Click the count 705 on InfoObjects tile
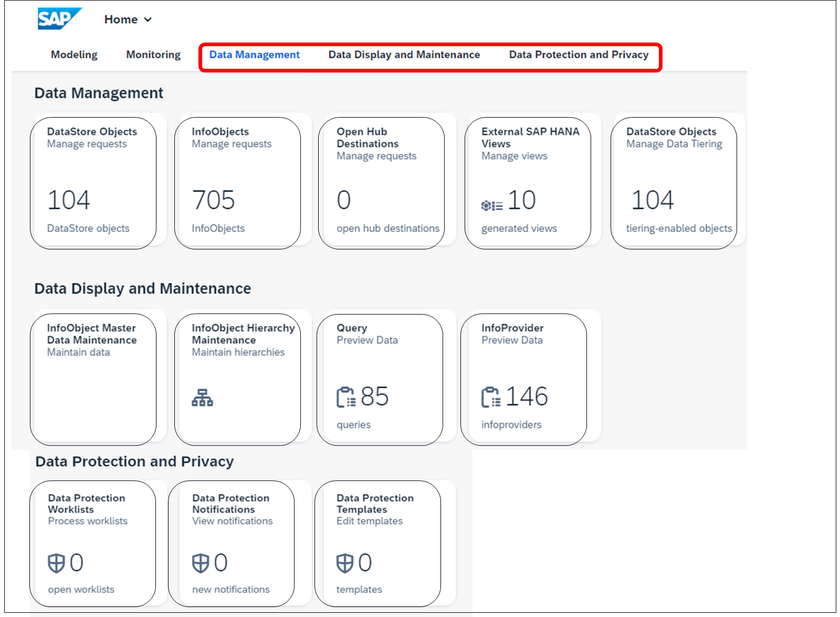 tap(214, 200)
